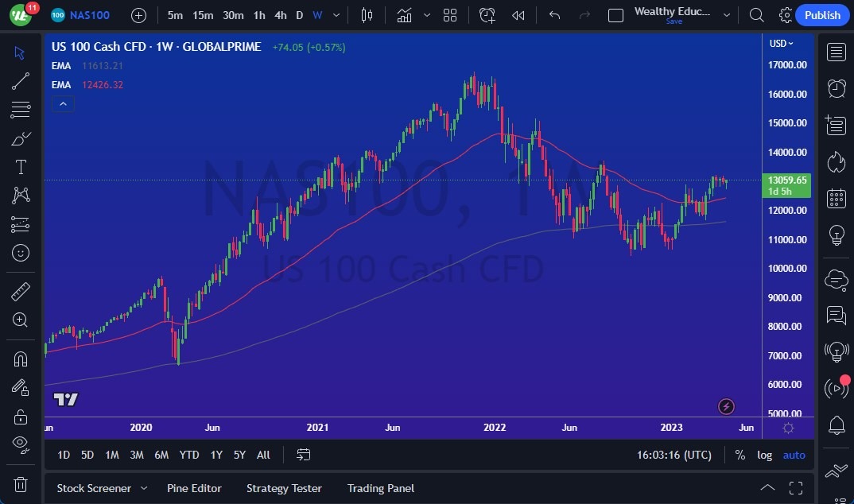This screenshot has height=504, width=854.
Task: Open the emoji icons tool
Action: pos(20,253)
